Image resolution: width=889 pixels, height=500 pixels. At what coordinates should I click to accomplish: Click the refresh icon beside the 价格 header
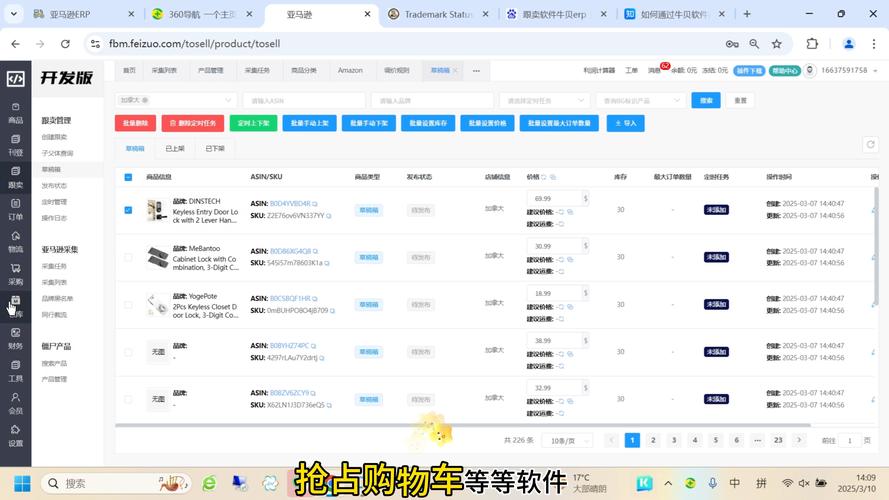pos(544,177)
